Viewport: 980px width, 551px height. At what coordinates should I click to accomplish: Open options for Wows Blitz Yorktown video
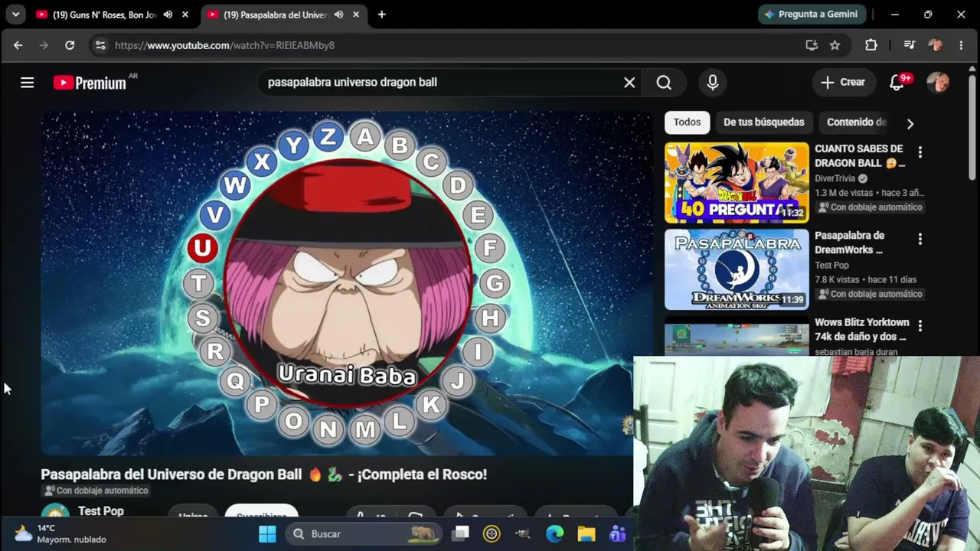point(920,326)
